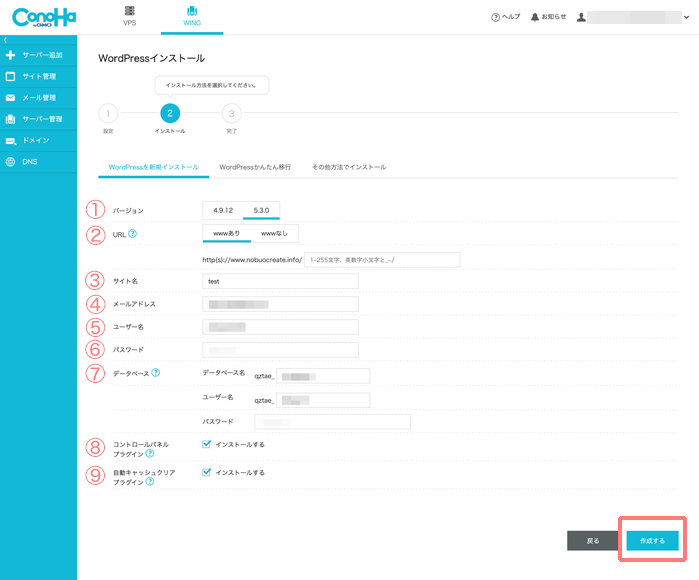Click the ドメイン icon in sidebar
699x580 pixels.
pyautogui.click(x=11, y=141)
